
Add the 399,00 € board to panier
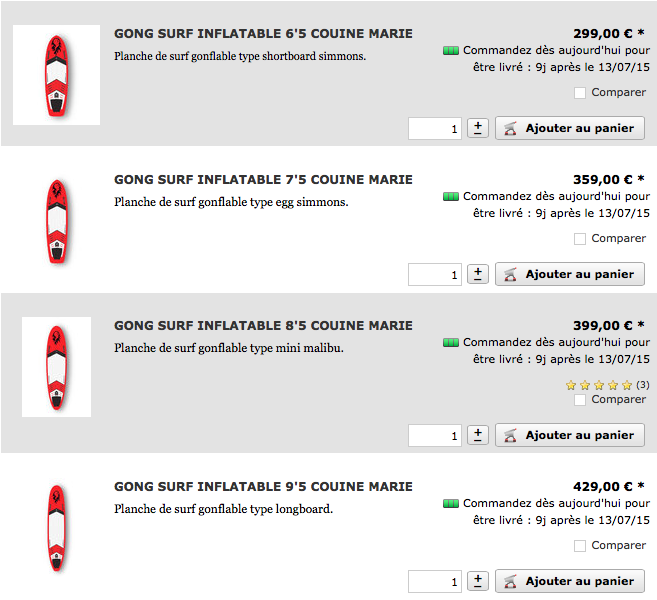click(570, 435)
